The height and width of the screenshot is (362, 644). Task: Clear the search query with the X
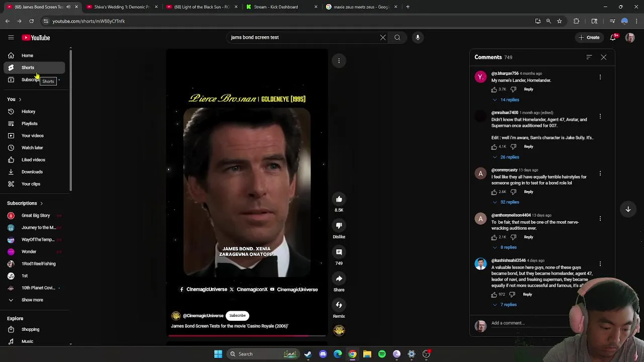coord(383,37)
